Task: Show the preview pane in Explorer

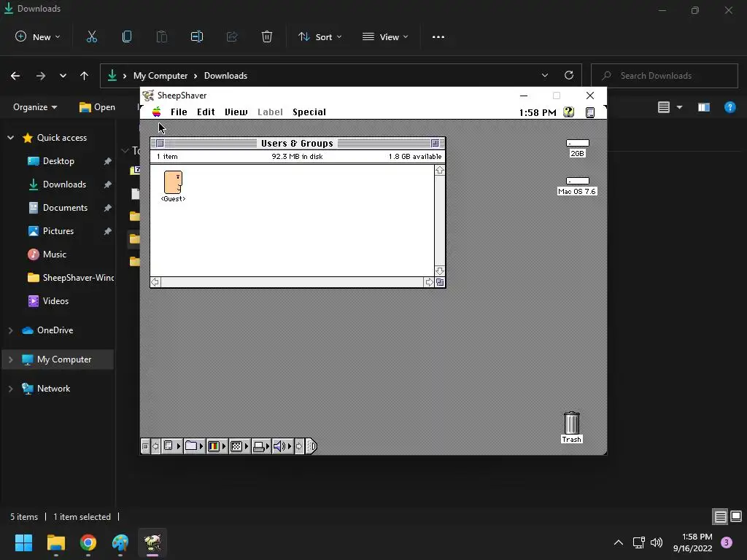Action: click(704, 107)
